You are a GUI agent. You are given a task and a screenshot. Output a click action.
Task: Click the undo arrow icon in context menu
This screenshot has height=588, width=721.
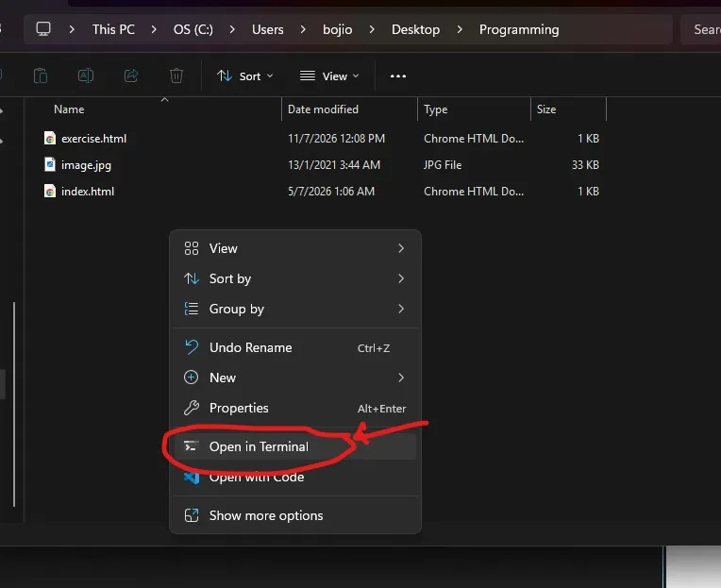192,347
